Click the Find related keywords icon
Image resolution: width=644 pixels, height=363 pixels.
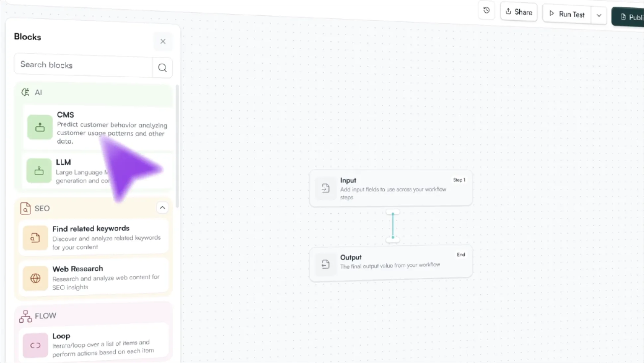[x=35, y=238]
